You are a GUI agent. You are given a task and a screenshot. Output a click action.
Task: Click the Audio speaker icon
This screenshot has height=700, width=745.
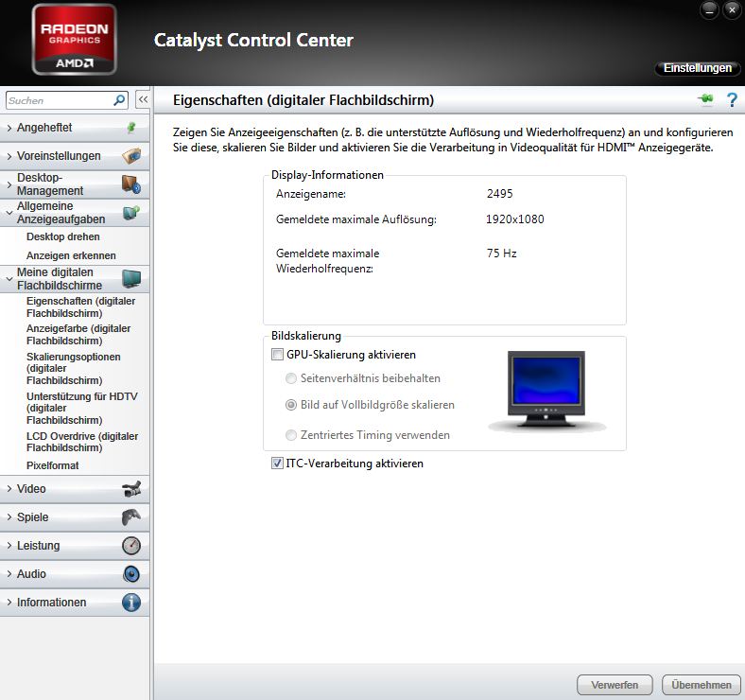point(131,574)
